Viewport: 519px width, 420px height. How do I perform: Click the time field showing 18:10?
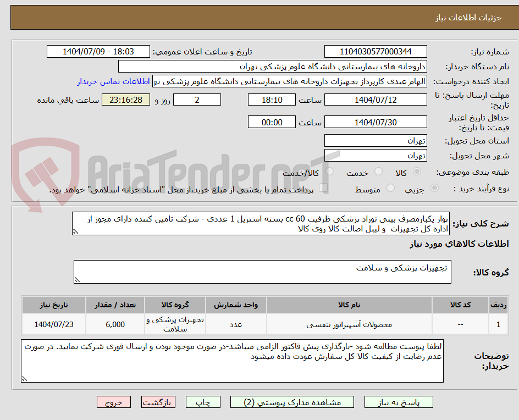tap(272, 100)
